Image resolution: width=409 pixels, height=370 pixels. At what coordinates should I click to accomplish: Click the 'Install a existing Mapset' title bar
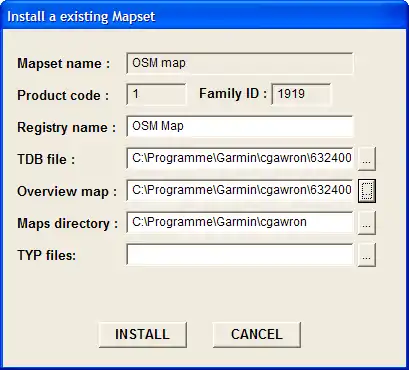pos(204,16)
